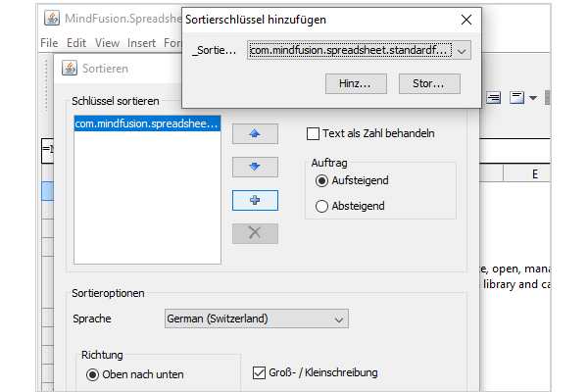Expand the Sprache German (Switzerland) dropdown
Screen dimensions: 588x392
pos(257,318)
